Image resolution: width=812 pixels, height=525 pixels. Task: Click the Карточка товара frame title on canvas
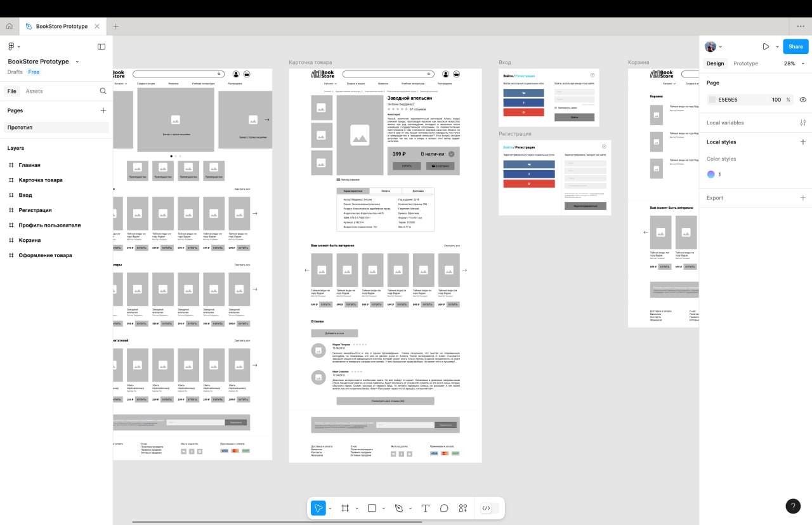coord(310,62)
